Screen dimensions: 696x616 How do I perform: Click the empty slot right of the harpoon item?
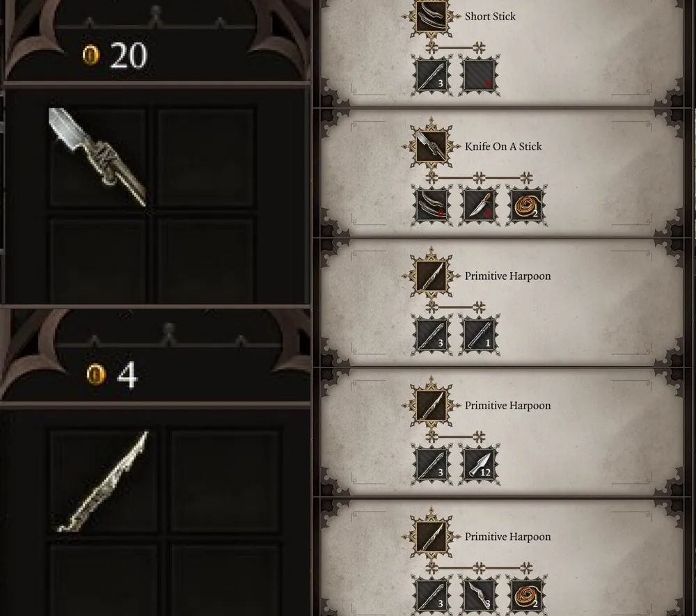[x=225, y=481]
